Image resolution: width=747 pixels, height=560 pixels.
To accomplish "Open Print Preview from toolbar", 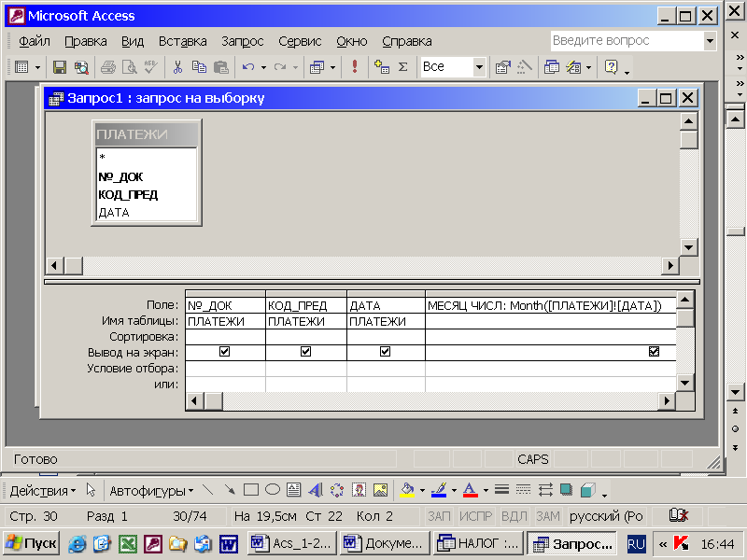I will [130, 67].
